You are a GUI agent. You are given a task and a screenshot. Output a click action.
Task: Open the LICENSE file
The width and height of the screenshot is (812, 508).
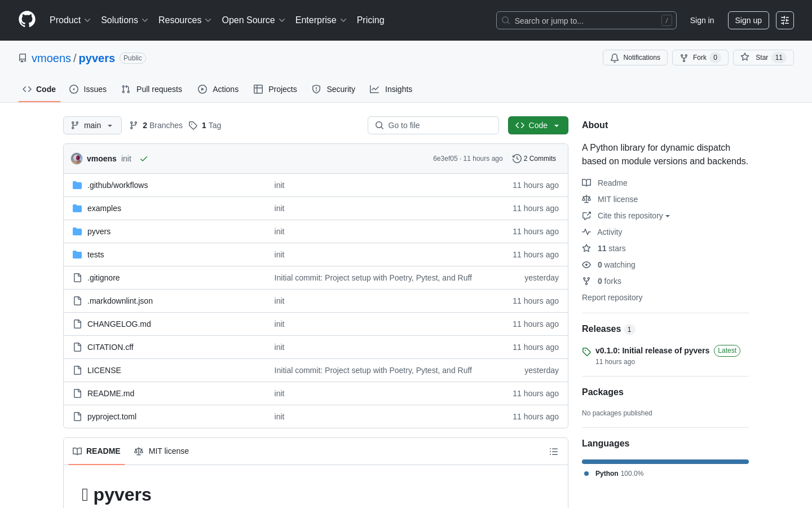tap(104, 370)
